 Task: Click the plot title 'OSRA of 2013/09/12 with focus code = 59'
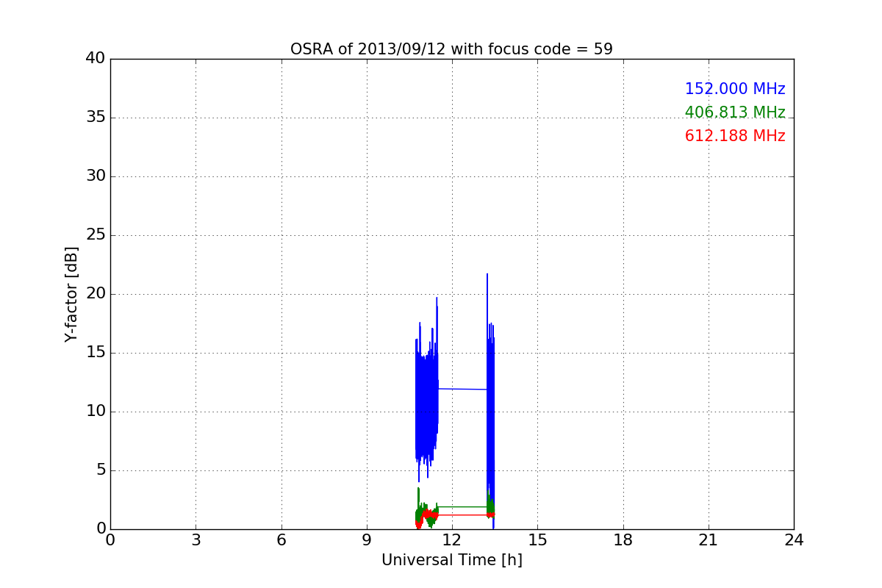click(x=451, y=49)
